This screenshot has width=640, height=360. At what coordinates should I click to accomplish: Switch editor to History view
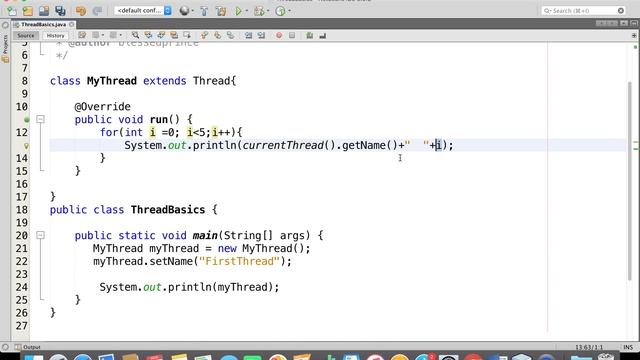(x=56, y=36)
